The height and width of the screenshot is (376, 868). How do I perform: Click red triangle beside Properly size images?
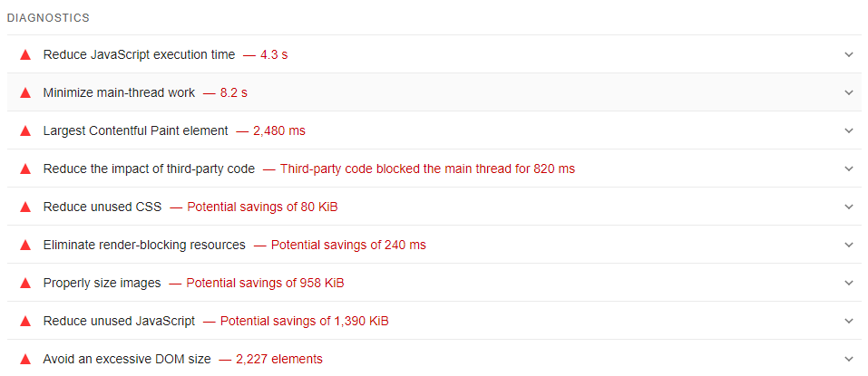tap(25, 283)
